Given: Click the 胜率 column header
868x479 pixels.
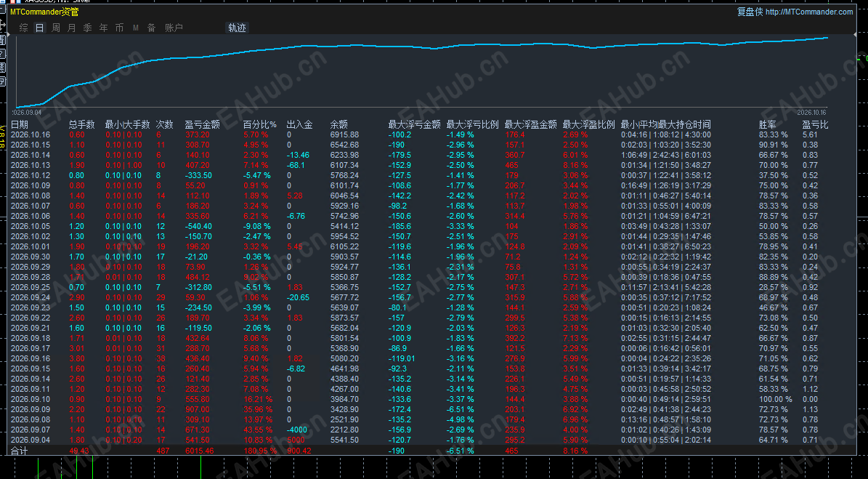Looking at the screenshot, I should point(767,124).
